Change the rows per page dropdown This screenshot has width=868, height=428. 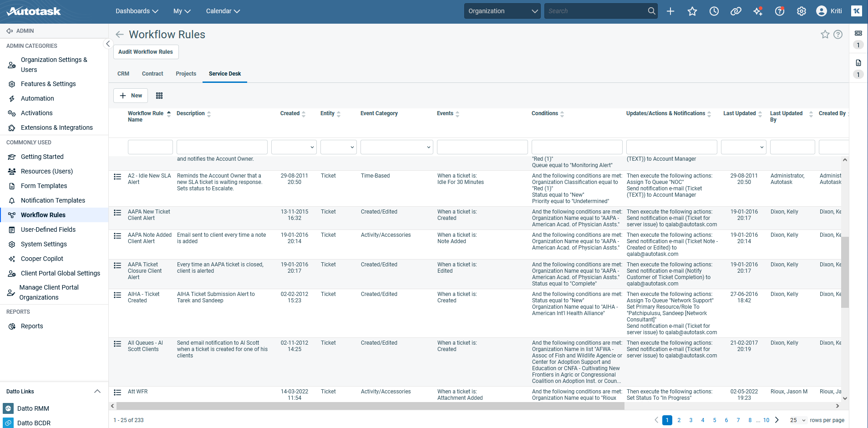(x=798, y=420)
